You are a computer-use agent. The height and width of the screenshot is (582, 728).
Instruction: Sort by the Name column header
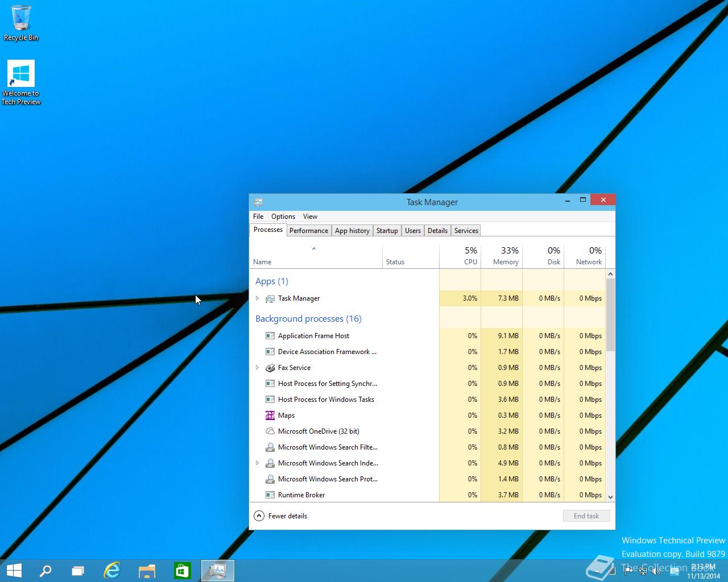(x=316, y=256)
